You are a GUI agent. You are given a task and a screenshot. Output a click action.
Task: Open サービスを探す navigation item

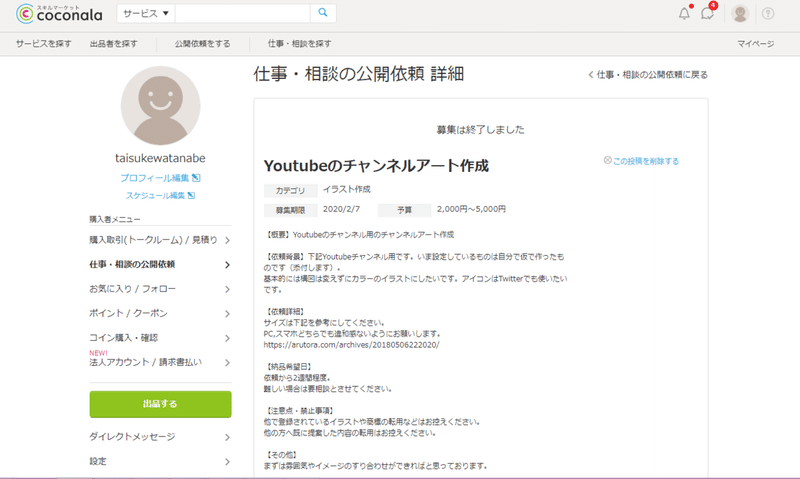pos(43,44)
